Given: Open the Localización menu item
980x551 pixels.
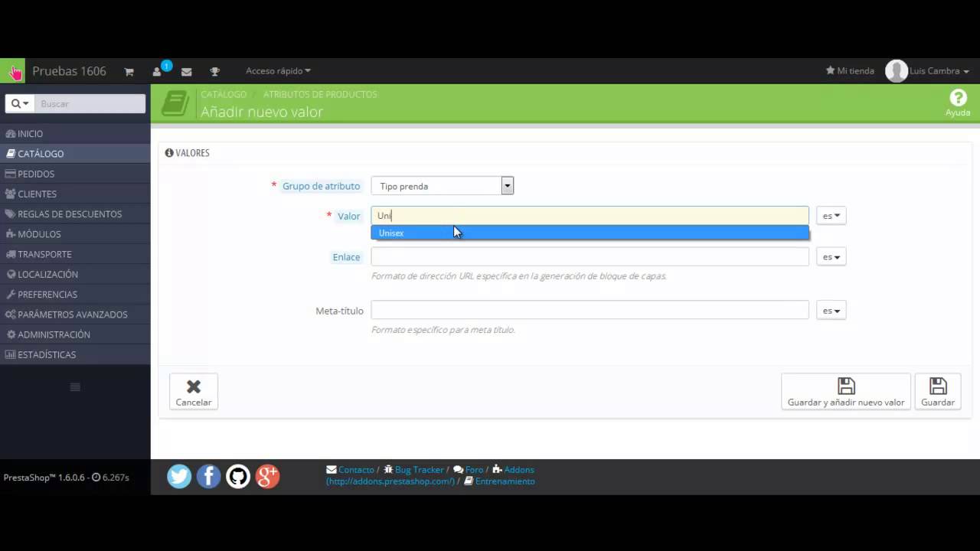Looking at the screenshot, I should [75, 274].
